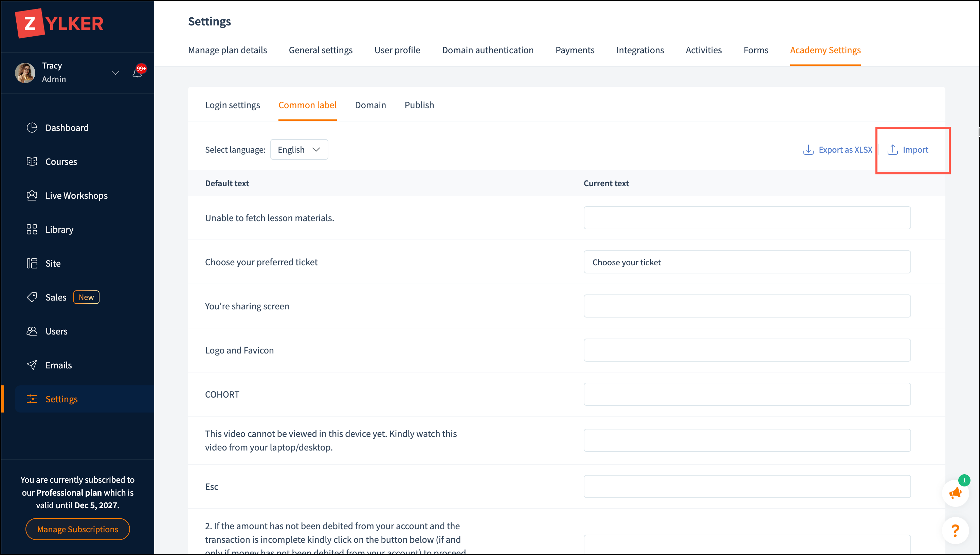The width and height of the screenshot is (980, 555).
Task: Click the notification bell icon
Action: pyautogui.click(x=137, y=73)
